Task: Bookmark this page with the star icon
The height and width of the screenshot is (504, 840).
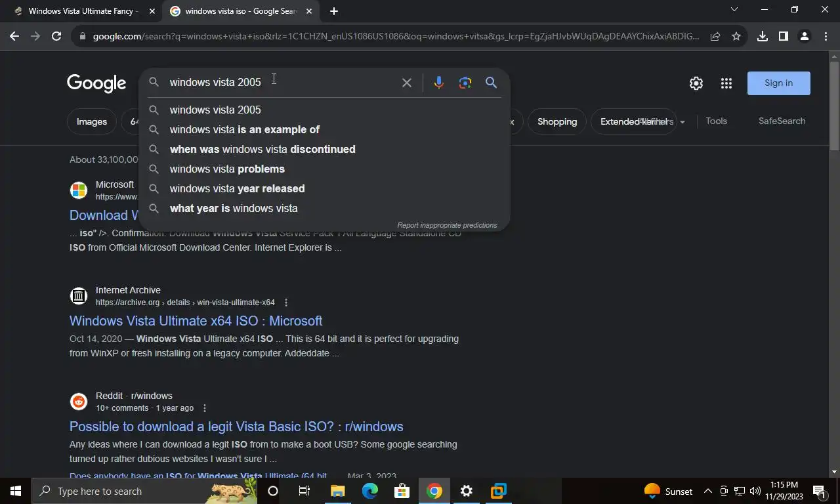Action: coord(736,36)
